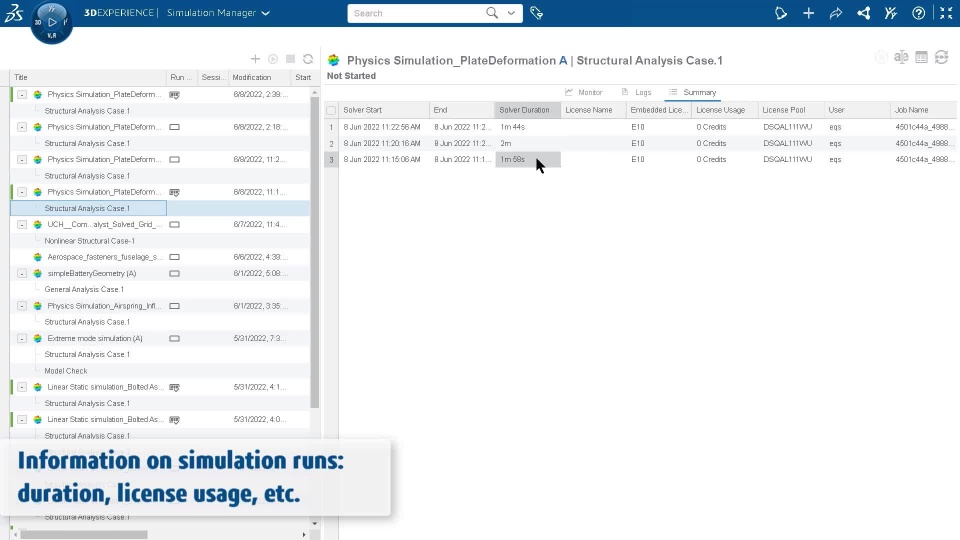The image size is (960, 540).
Task: Click the User column header
Action: point(857,110)
